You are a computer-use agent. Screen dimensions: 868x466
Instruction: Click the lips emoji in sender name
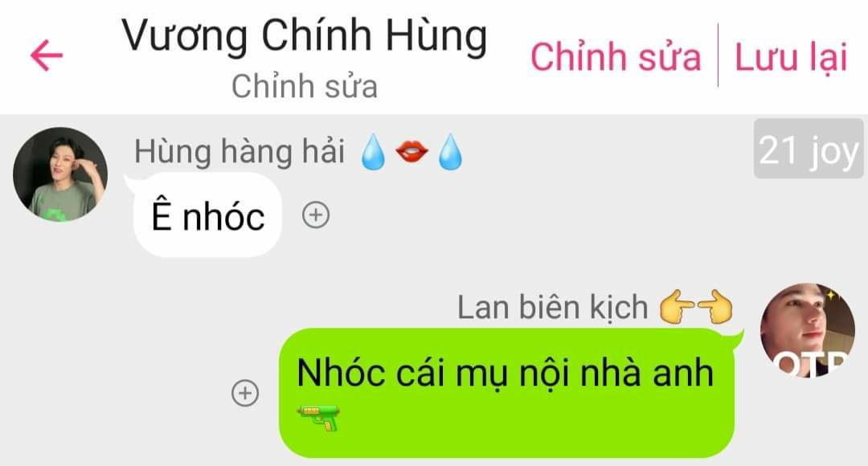click(411, 152)
